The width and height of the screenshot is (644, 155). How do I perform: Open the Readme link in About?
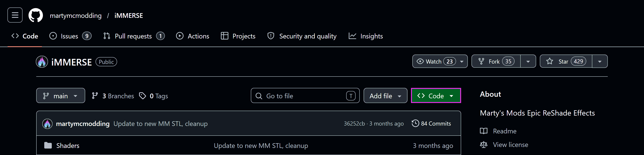coord(498,131)
